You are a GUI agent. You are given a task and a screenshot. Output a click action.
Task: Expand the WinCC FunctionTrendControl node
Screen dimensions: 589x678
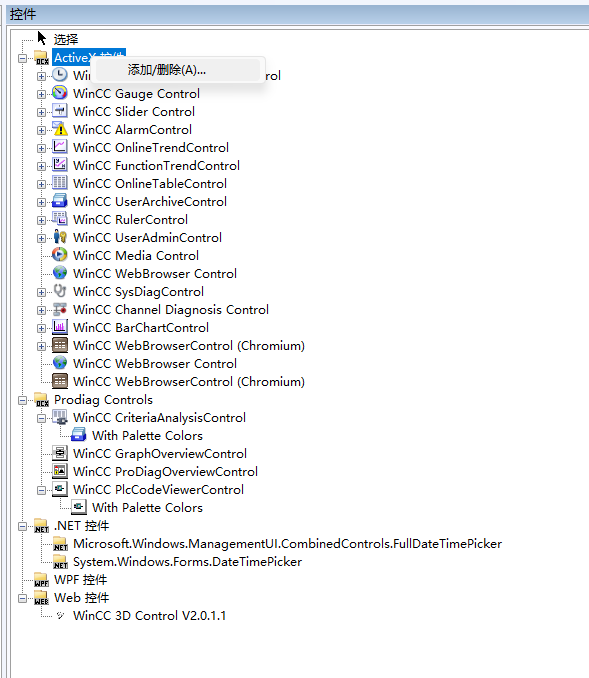[41, 166]
